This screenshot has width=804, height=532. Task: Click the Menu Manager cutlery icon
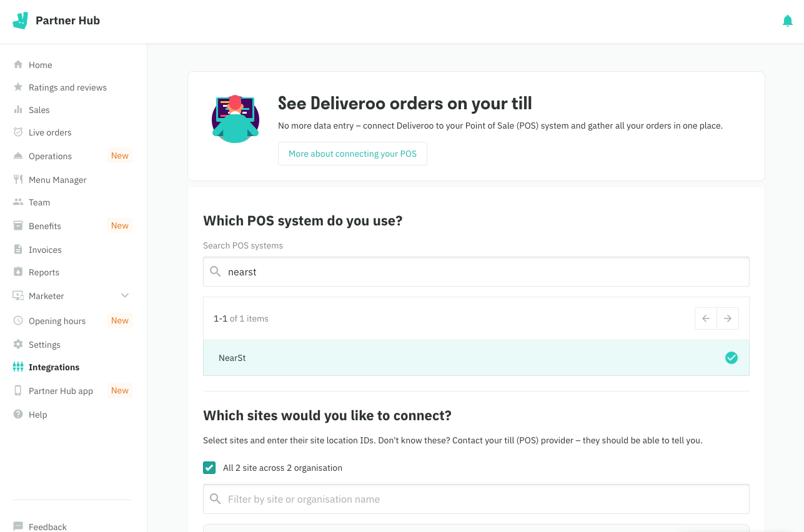[18, 180]
